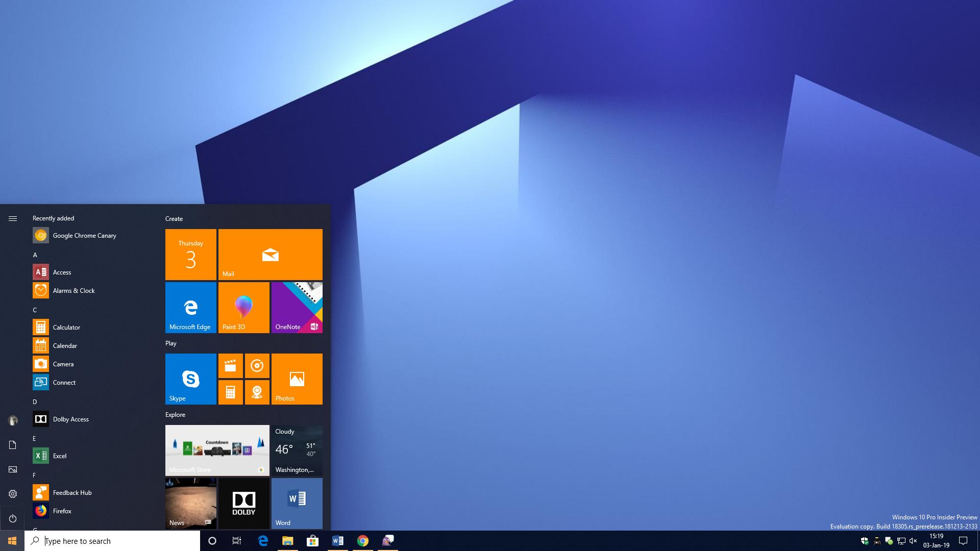The width and height of the screenshot is (980, 551).
Task: Click the letter C header in app list
Action: tap(35, 310)
